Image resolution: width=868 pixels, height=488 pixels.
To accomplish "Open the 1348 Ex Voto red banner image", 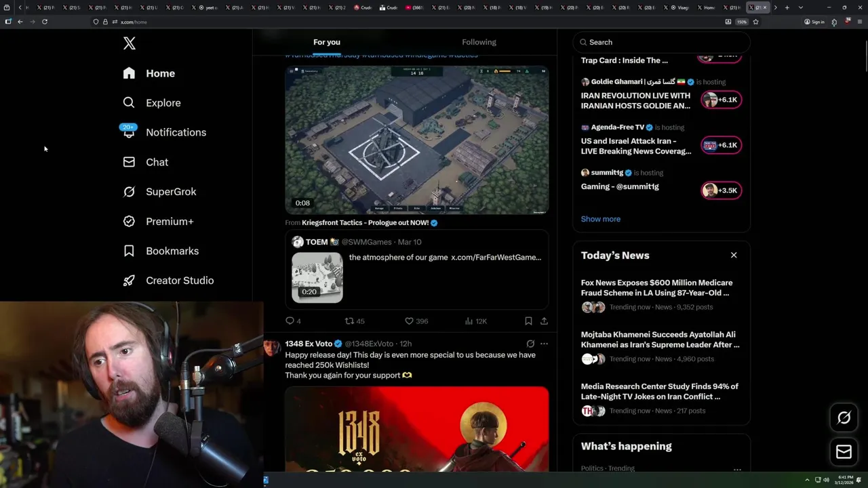I will (x=416, y=429).
